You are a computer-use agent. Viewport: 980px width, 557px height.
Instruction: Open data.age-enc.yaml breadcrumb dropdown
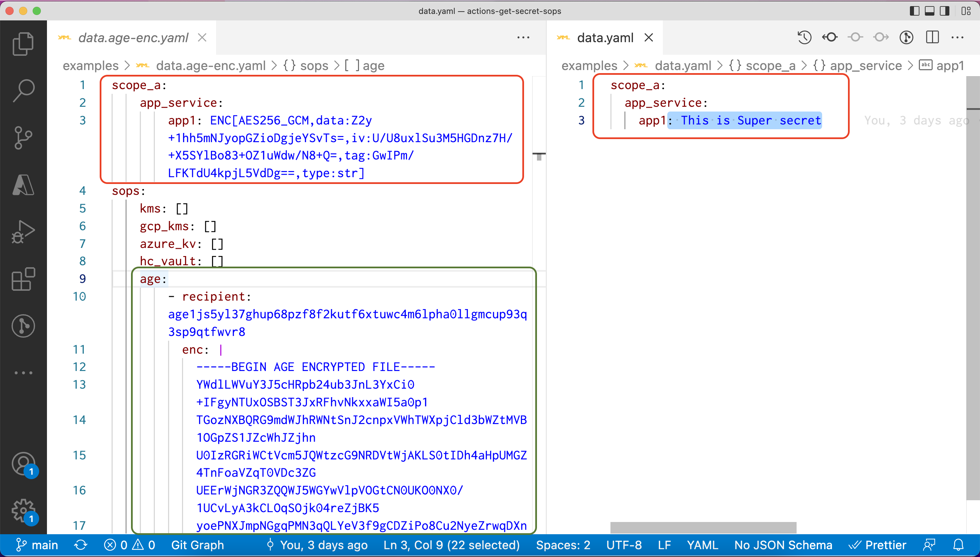211,66
